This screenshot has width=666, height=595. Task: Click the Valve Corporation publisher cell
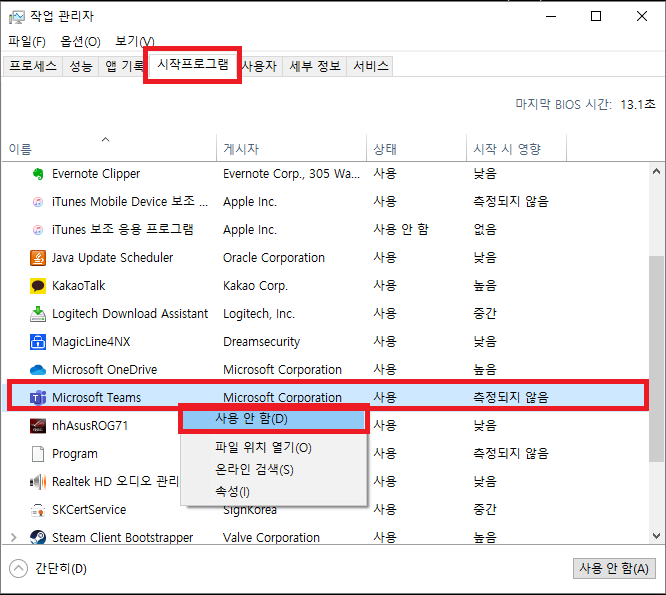pos(271,538)
